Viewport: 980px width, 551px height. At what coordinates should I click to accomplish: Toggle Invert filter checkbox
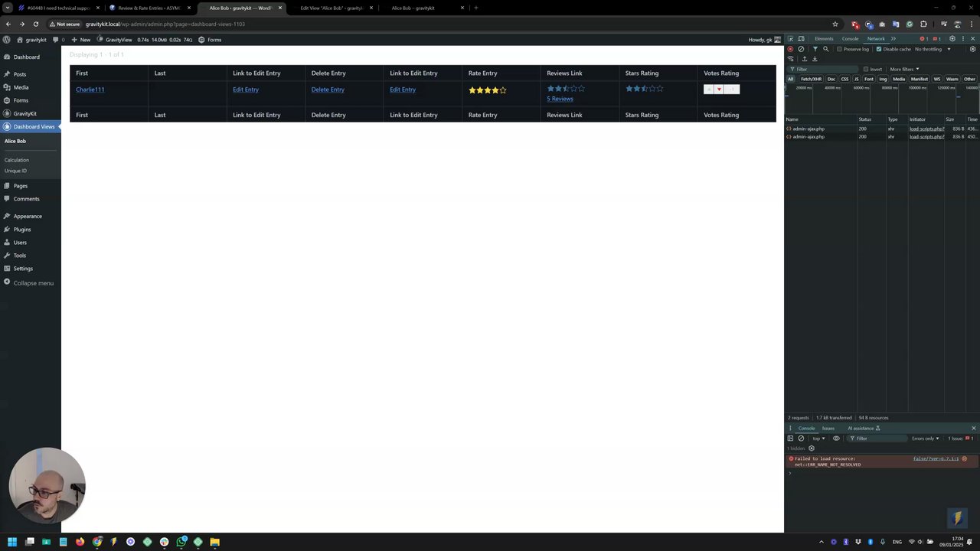(x=866, y=69)
